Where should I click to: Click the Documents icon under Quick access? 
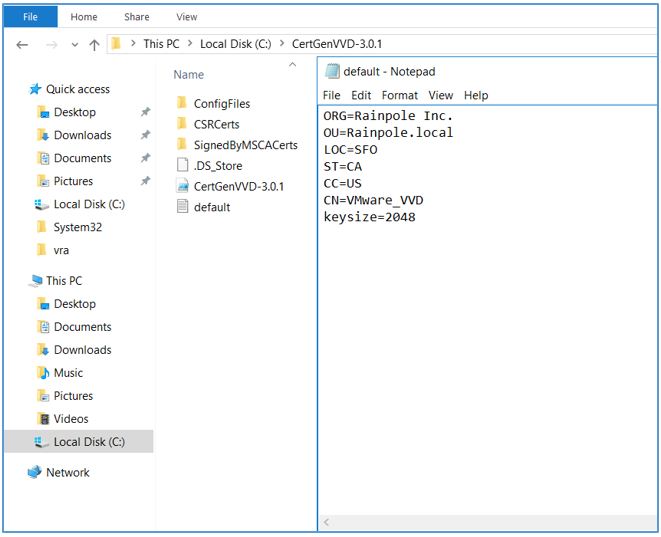click(43, 158)
